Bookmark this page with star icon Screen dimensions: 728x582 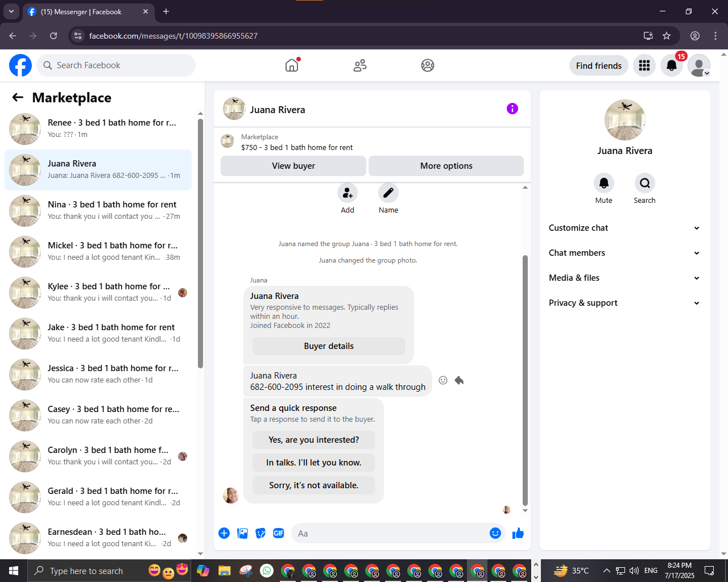click(x=667, y=36)
